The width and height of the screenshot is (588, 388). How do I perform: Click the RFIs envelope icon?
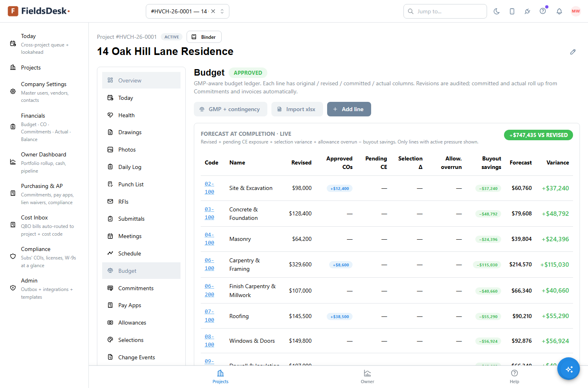click(x=110, y=201)
